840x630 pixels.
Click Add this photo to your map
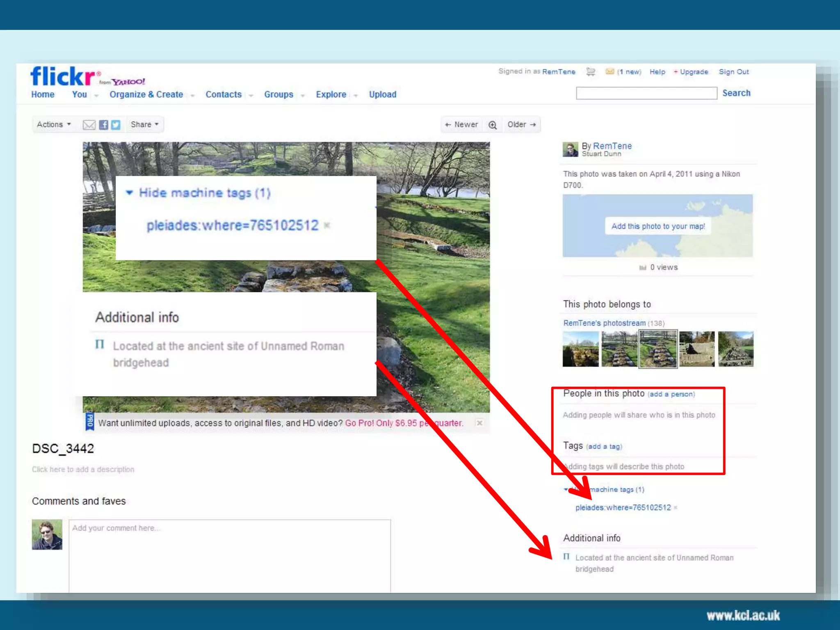(658, 226)
